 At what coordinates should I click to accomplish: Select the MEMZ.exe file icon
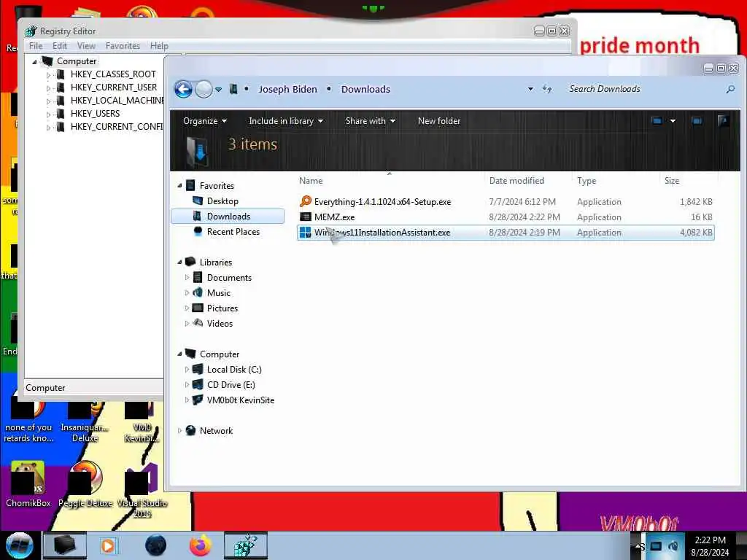click(306, 217)
